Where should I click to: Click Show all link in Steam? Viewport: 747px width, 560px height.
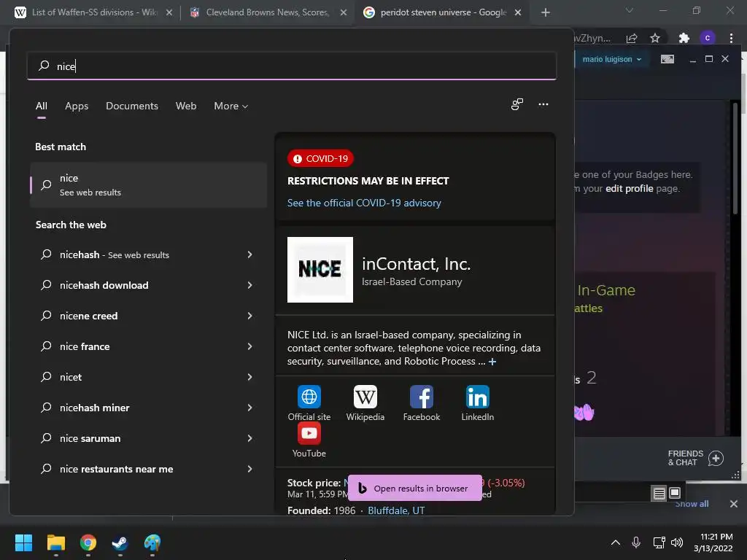point(692,504)
